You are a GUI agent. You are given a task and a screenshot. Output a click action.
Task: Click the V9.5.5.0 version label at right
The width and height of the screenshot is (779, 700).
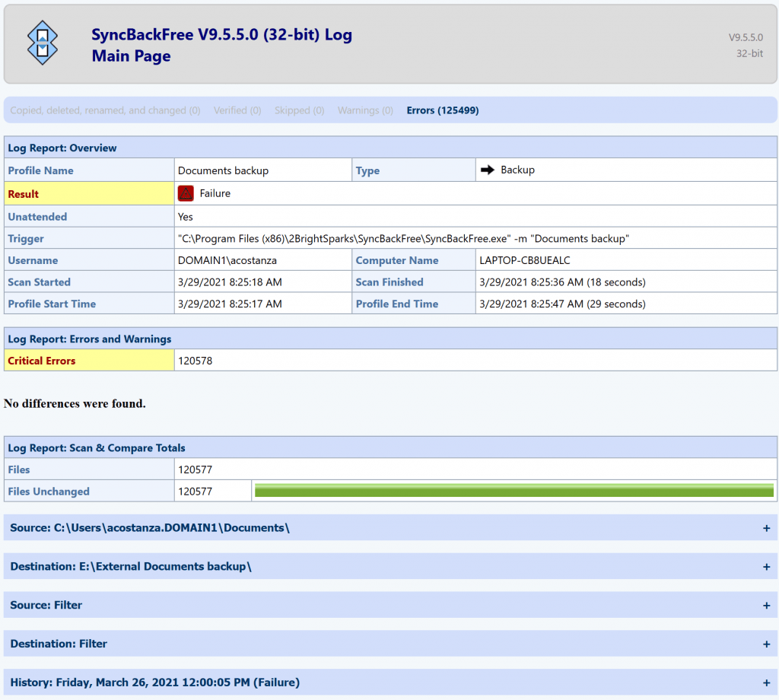tap(746, 37)
